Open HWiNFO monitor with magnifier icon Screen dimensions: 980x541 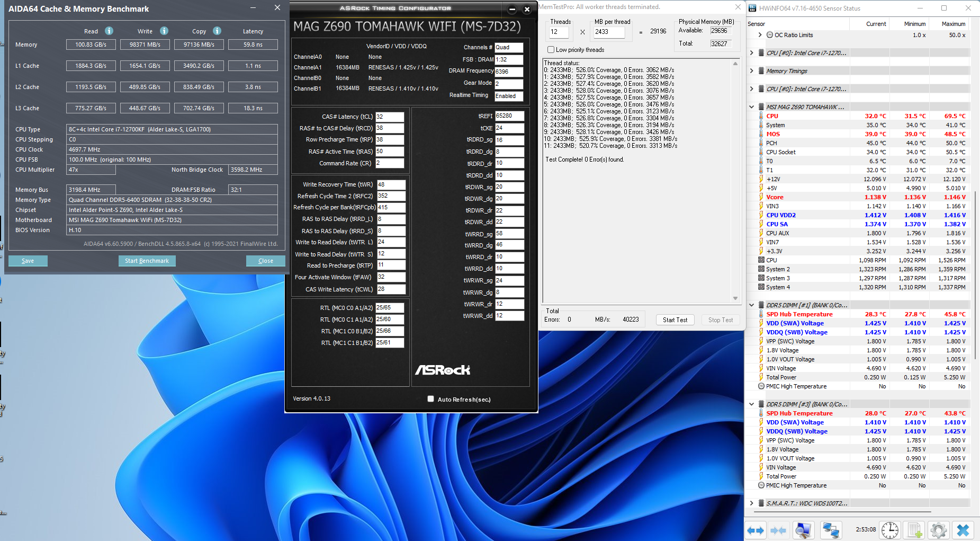(803, 530)
